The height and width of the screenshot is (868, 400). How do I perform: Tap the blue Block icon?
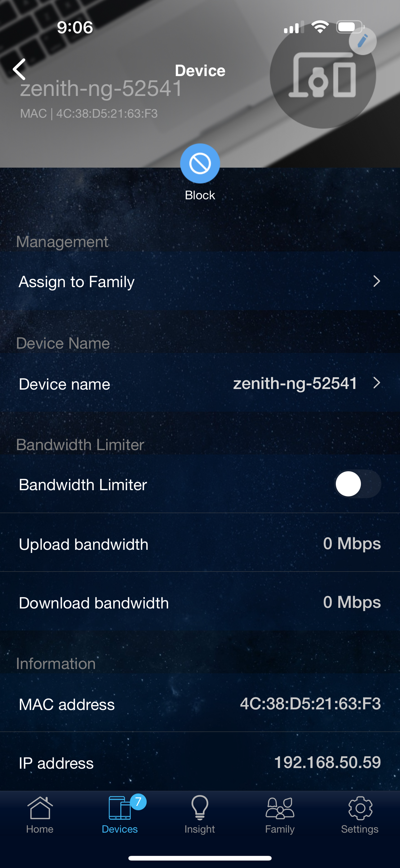(x=200, y=164)
